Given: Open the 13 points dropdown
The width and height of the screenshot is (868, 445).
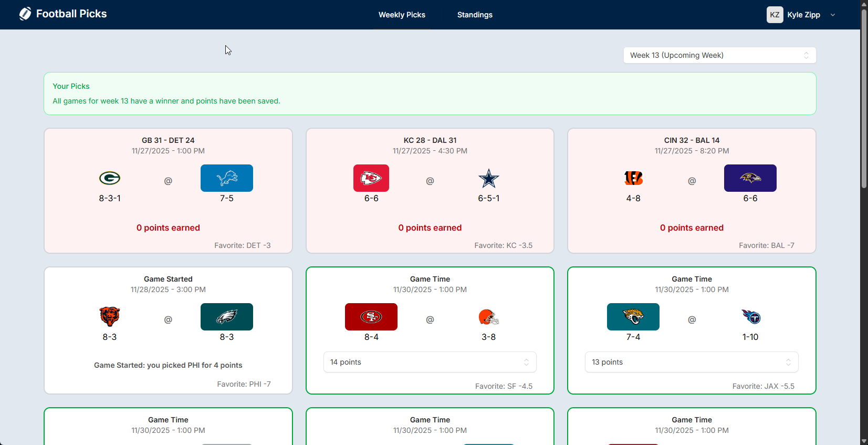Looking at the screenshot, I should pyautogui.click(x=691, y=362).
